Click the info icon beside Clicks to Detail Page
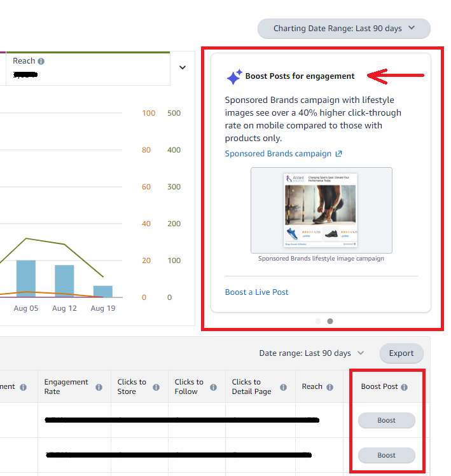The width and height of the screenshot is (451, 476). (283, 387)
